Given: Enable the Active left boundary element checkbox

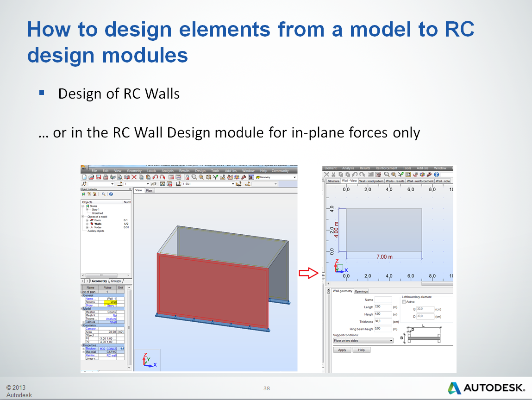Looking at the screenshot, I should [x=404, y=301].
